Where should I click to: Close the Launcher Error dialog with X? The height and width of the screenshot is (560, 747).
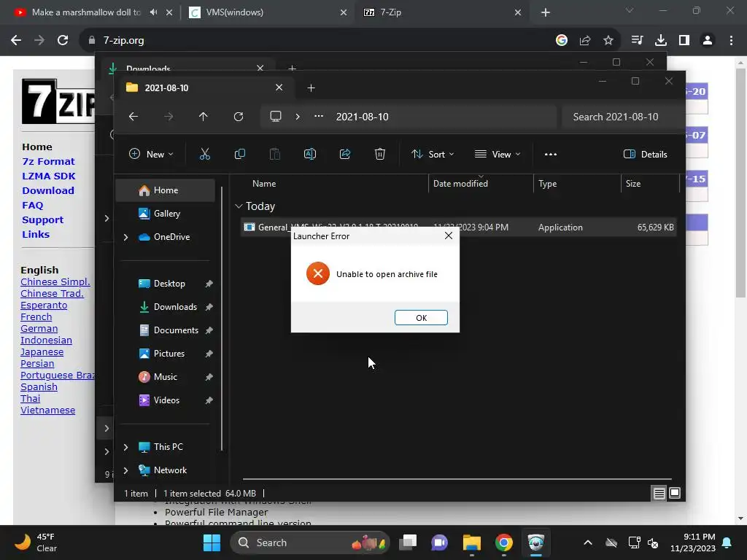pos(449,236)
